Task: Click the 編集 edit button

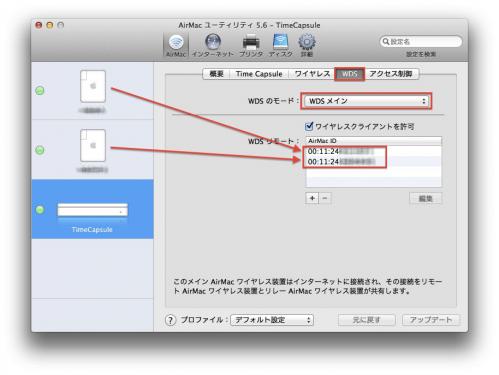Action: [x=425, y=199]
